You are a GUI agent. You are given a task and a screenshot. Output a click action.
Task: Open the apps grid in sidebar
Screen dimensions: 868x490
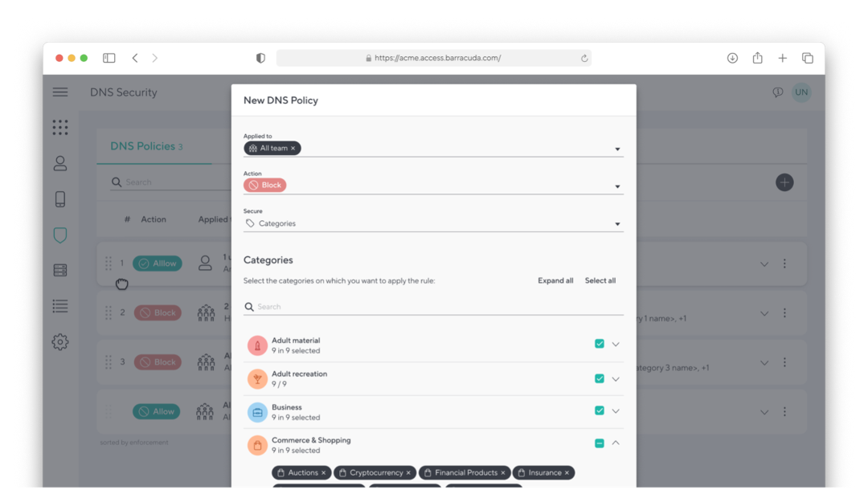tap(60, 127)
